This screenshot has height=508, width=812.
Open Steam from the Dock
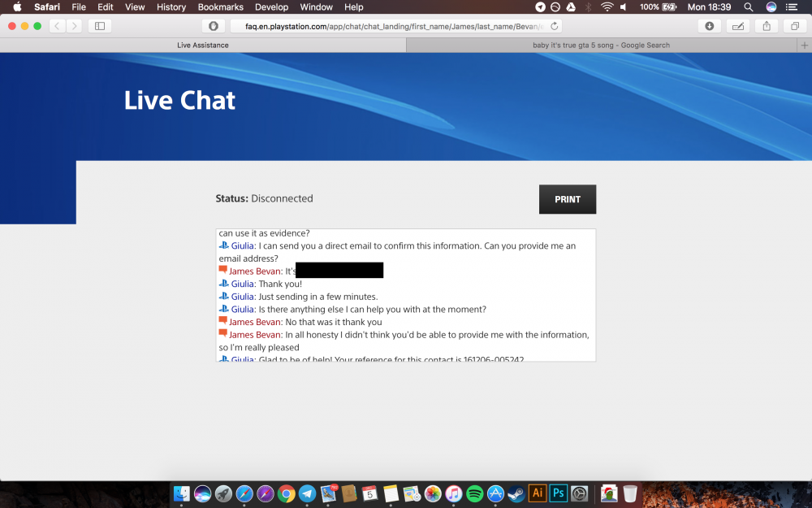[516, 493]
